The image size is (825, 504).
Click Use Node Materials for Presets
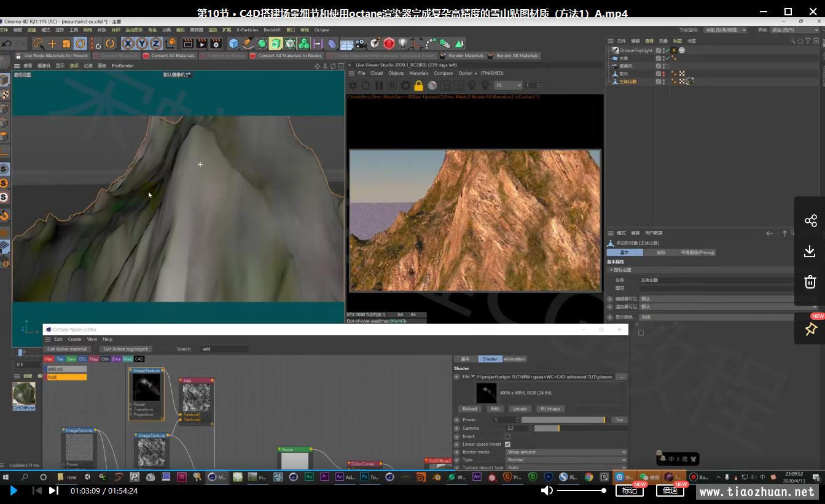tap(56, 56)
